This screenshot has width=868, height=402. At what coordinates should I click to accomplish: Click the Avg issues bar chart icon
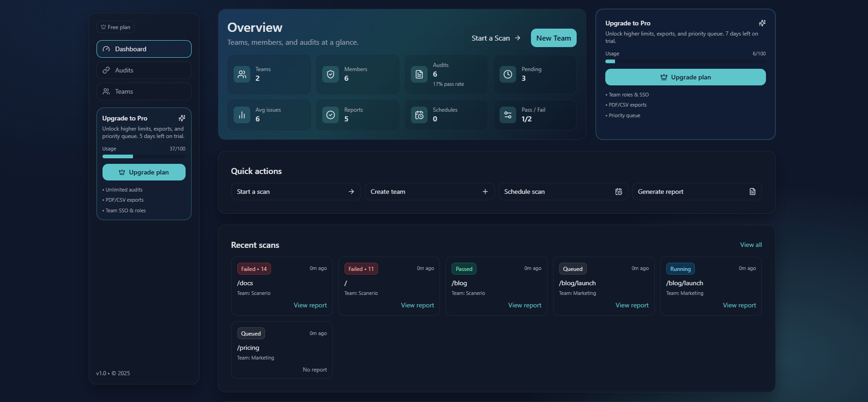pyautogui.click(x=241, y=115)
